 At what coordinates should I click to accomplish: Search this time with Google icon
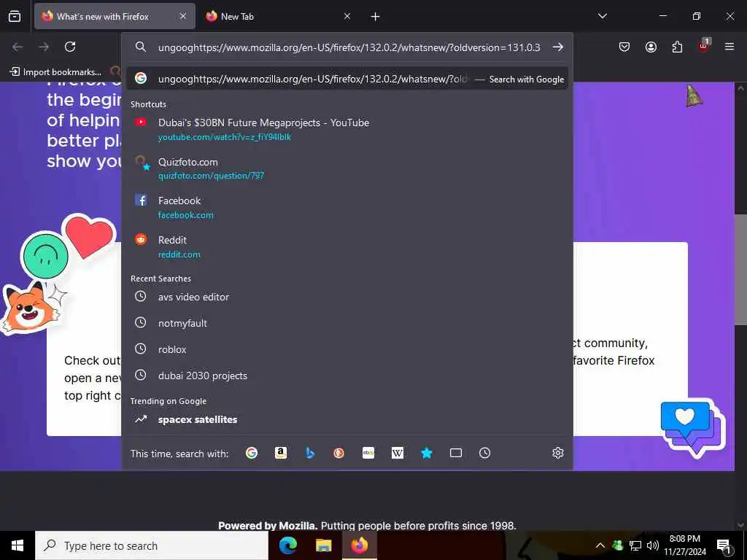[x=252, y=453]
